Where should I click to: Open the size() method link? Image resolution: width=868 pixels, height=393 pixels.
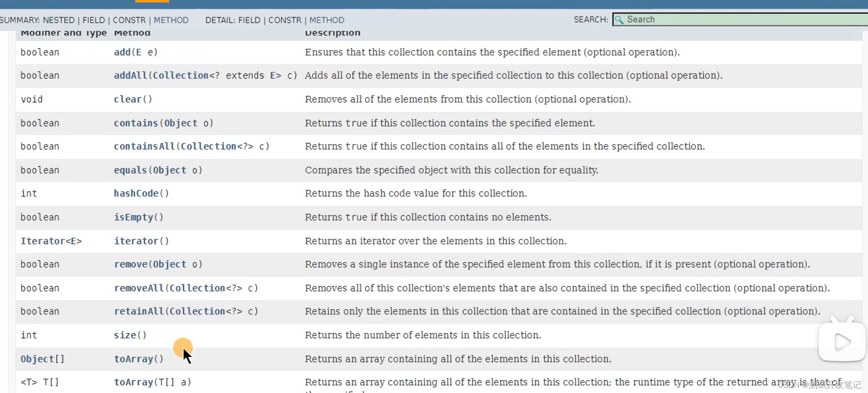[125, 335]
